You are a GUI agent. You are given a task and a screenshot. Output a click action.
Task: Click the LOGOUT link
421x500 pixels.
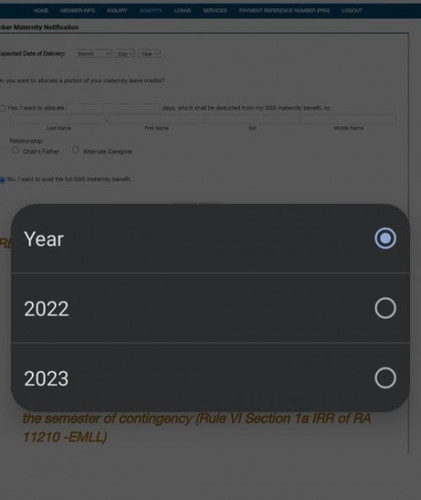352,11
